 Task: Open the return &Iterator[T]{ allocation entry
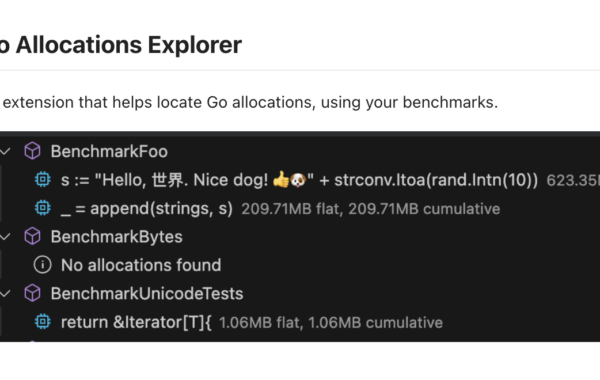(136, 322)
